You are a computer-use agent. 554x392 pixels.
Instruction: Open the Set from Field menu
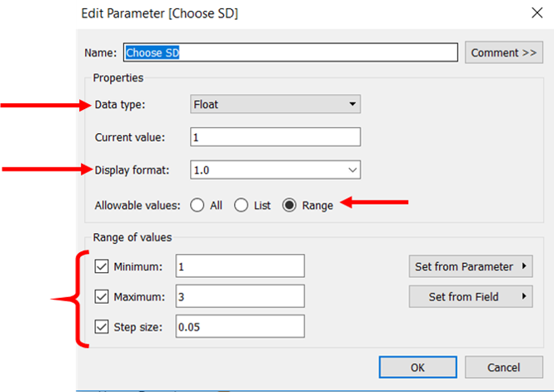click(x=470, y=296)
